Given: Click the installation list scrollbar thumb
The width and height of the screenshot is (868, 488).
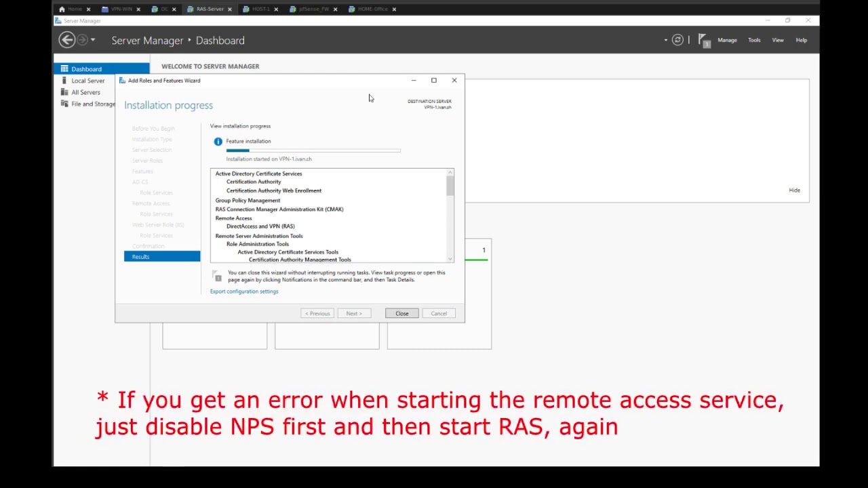Looking at the screenshot, I should pos(450,185).
